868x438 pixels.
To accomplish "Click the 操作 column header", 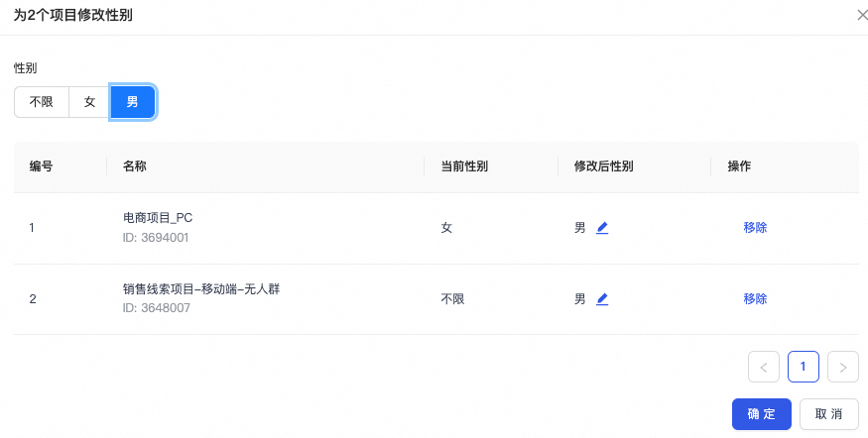I will [739, 166].
